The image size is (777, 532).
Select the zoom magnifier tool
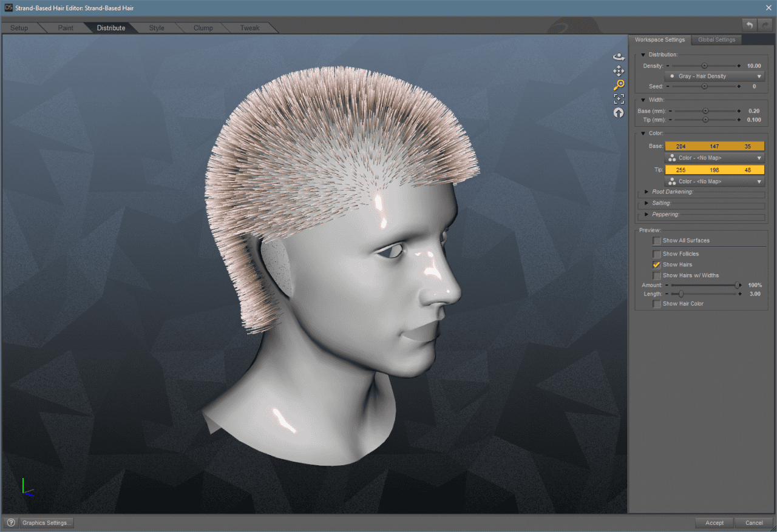point(619,85)
